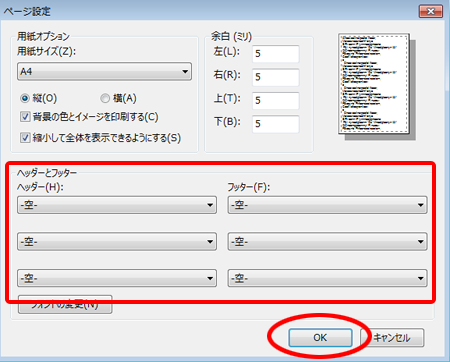450x362 pixels.
Task: Open the third header dropdown in the bottom row
Action: tap(117, 278)
